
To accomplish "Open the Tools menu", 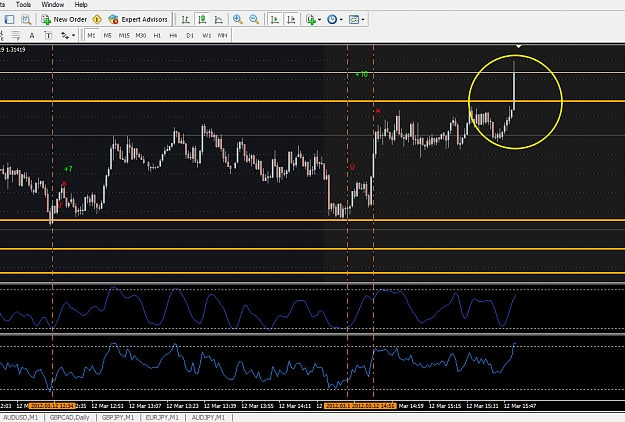I will tap(23, 5).
